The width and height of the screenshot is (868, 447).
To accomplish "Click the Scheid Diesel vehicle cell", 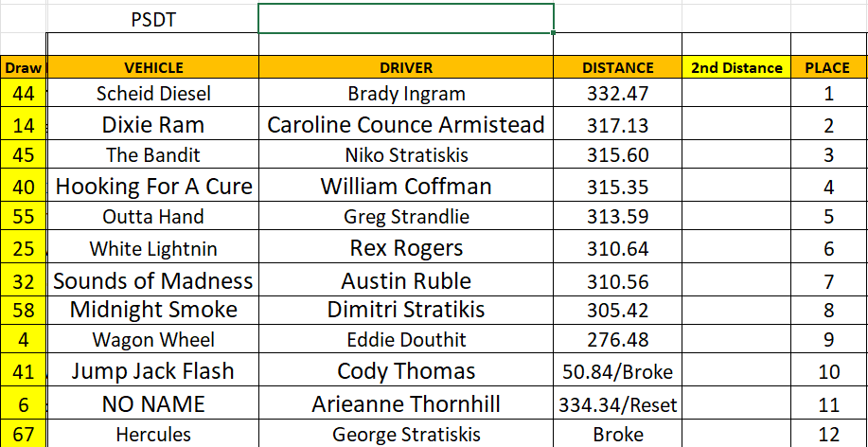I will 153,93.
